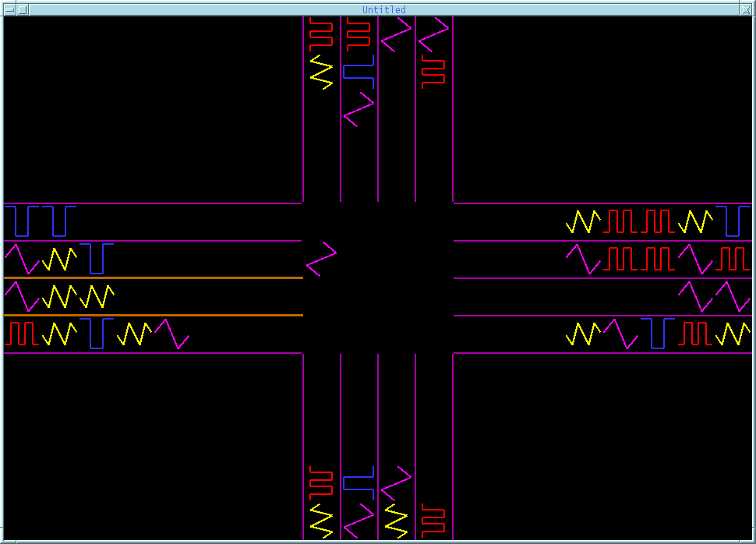
Task: Click the red vehicle in north road's rightmost lane
Action: 433,72
